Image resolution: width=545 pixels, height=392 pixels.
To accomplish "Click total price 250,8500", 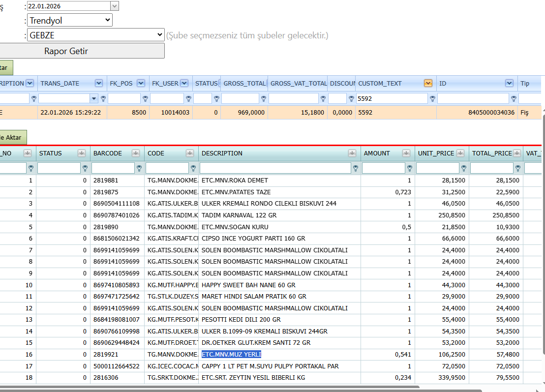I will pyautogui.click(x=506, y=215).
